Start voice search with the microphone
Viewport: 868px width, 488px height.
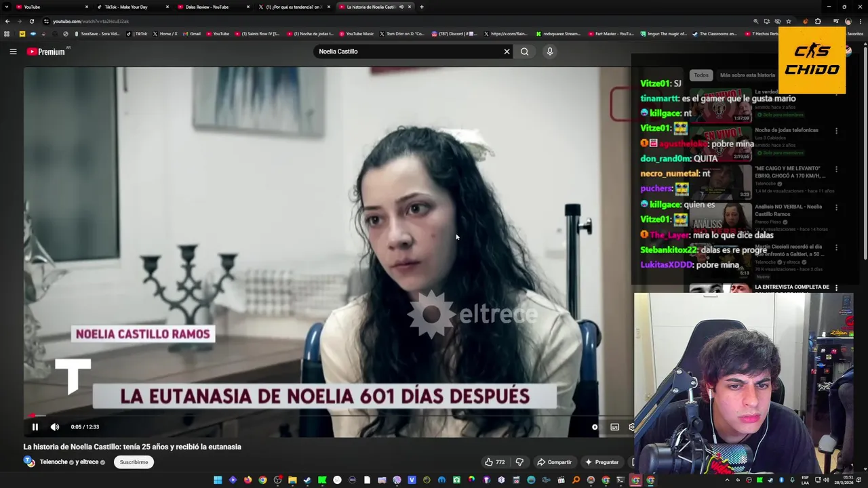point(550,52)
